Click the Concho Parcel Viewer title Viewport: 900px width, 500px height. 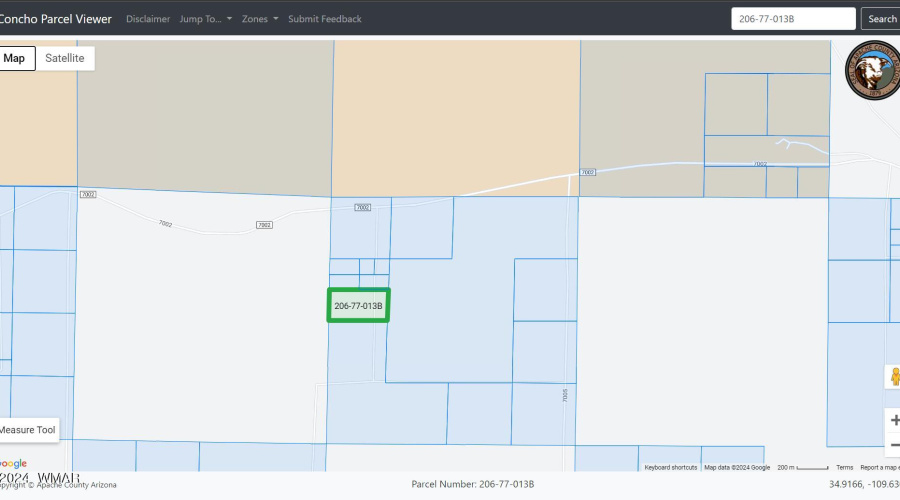[x=55, y=19]
